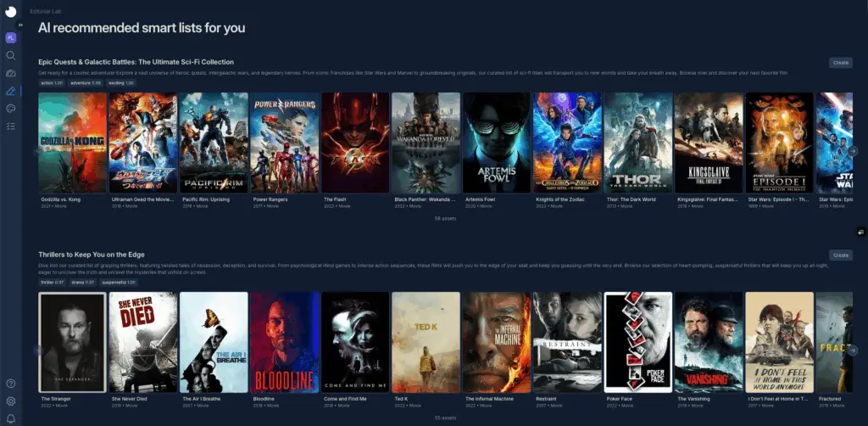Open the Come and Find Me poster

point(355,342)
